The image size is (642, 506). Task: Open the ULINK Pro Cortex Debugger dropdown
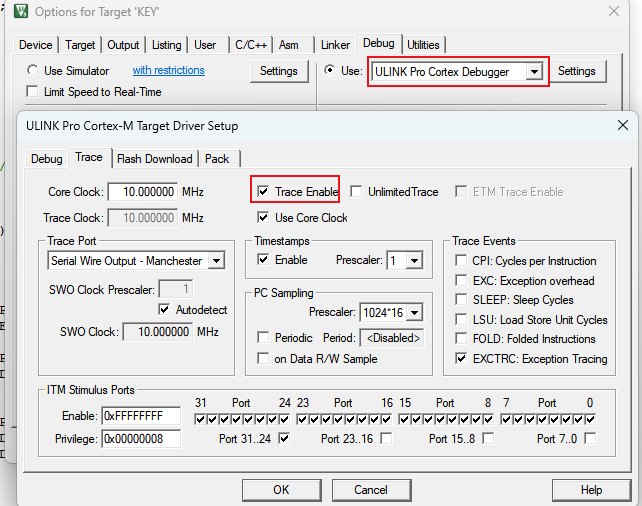(x=535, y=72)
